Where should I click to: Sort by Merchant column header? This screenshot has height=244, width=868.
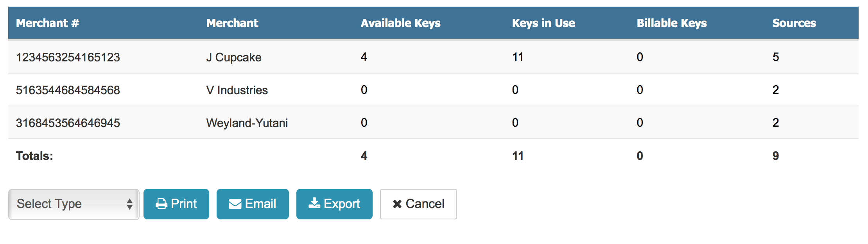(x=232, y=23)
